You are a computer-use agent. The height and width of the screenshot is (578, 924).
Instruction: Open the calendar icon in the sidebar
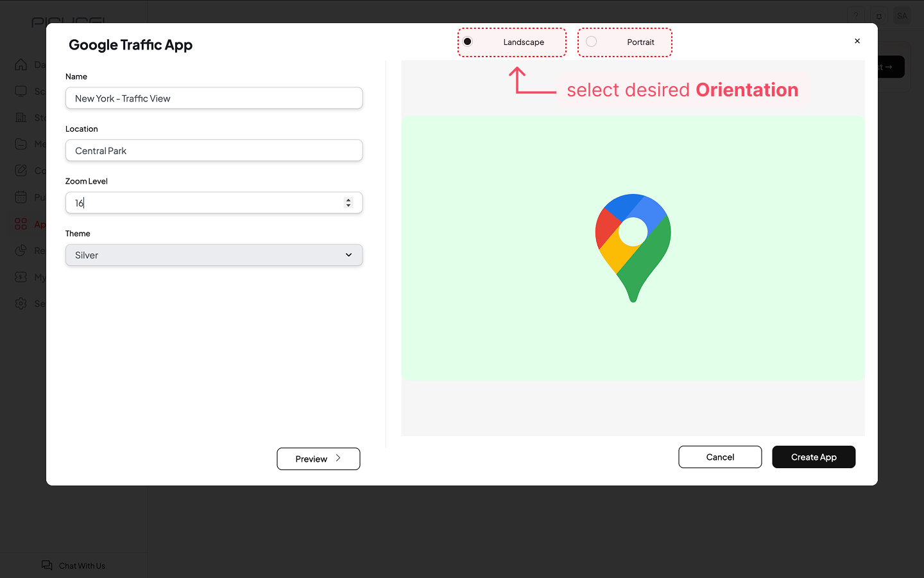(21, 197)
